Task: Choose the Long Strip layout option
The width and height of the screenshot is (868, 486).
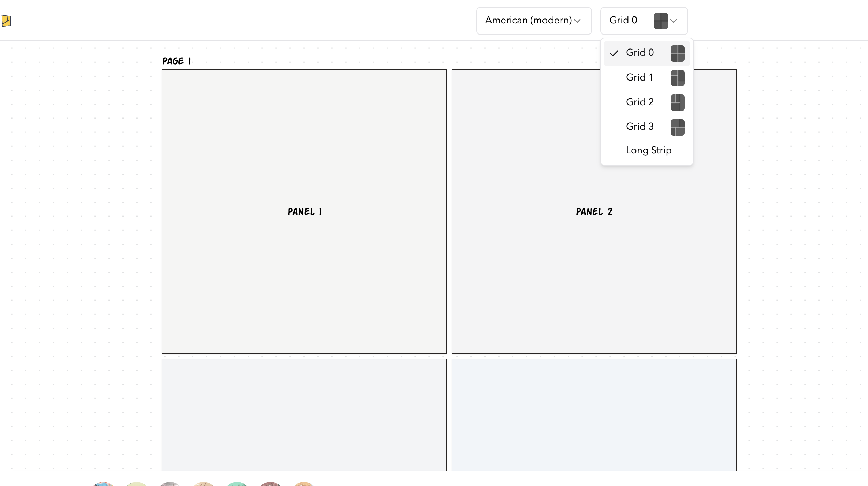Action: (x=648, y=150)
